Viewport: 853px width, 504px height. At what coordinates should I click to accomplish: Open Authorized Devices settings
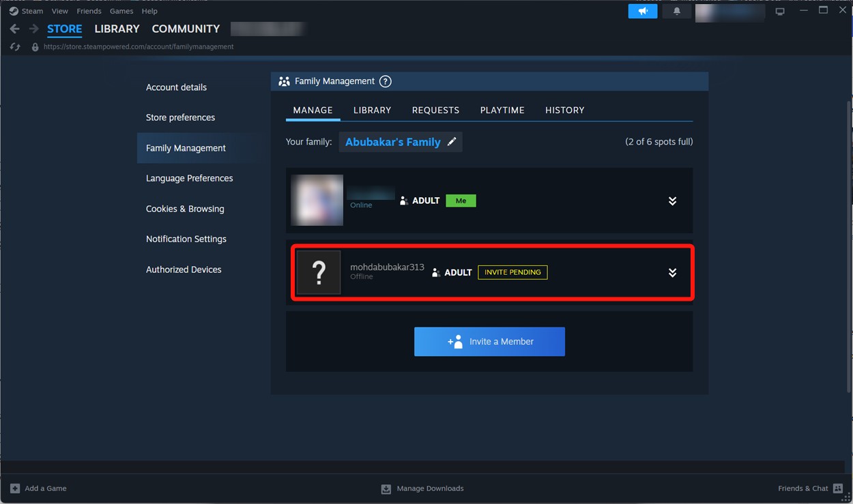183,269
